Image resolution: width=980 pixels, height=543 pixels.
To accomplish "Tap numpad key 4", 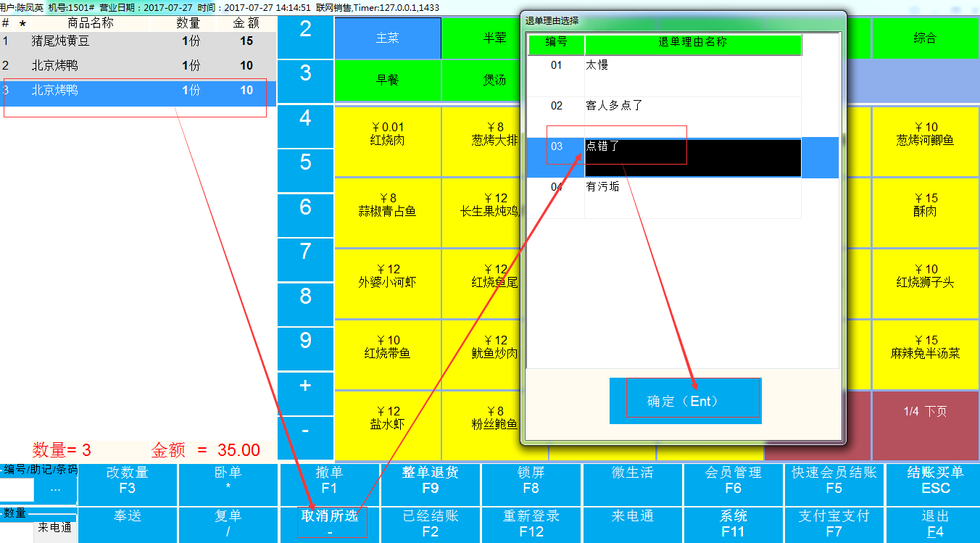I will [x=305, y=126].
